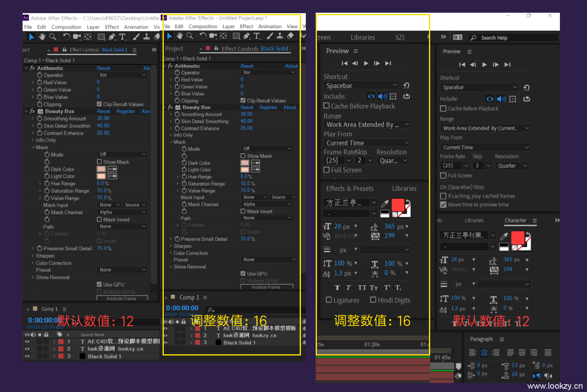The image size is (587, 392).
Task: Click the Source Name column header
Action: coord(92,335)
